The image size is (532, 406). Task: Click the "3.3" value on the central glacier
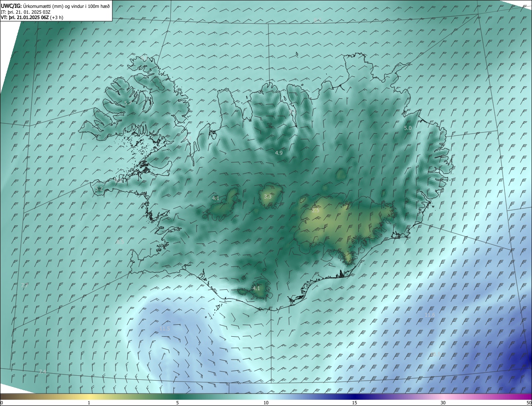268,197
